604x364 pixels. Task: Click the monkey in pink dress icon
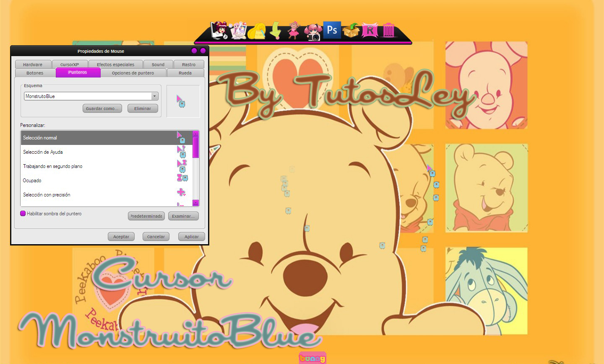294,30
